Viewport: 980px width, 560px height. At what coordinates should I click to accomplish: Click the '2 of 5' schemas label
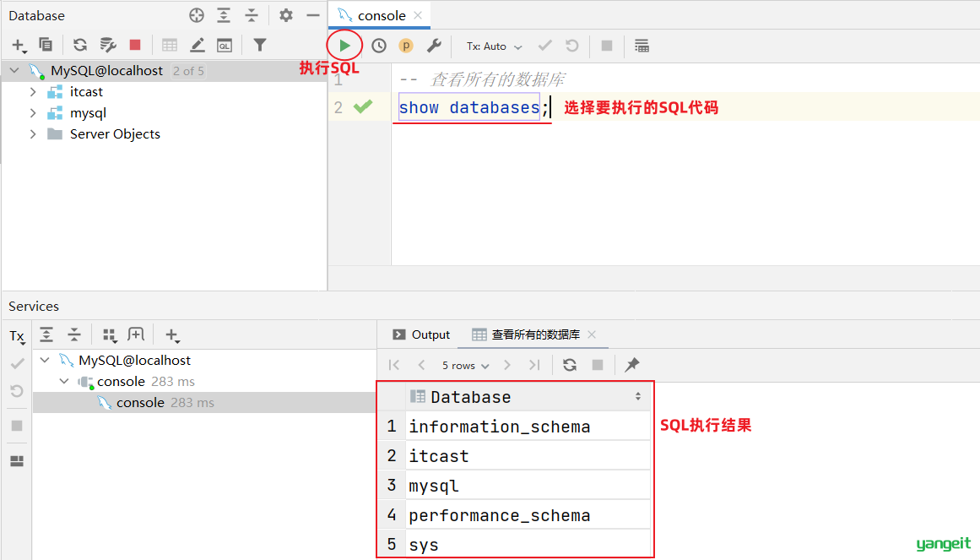click(x=189, y=71)
